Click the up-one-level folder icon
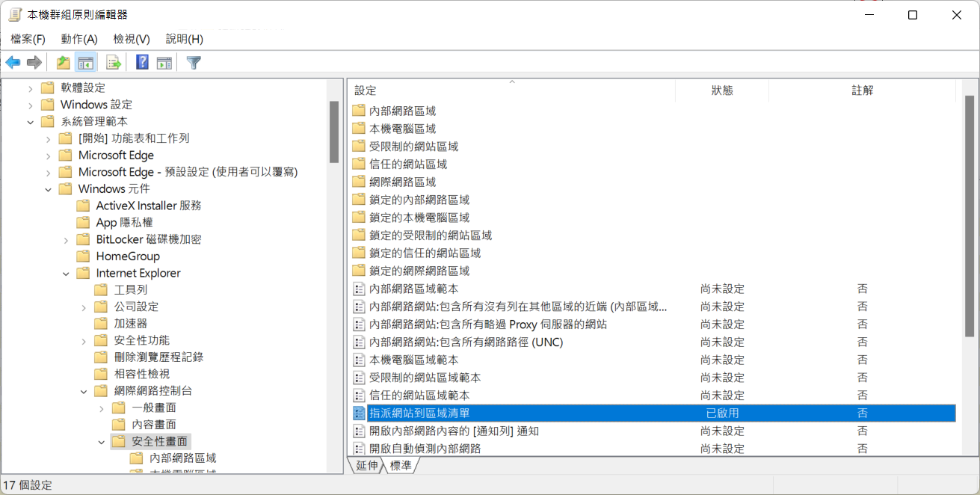The width and height of the screenshot is (980, 495). 64,63
